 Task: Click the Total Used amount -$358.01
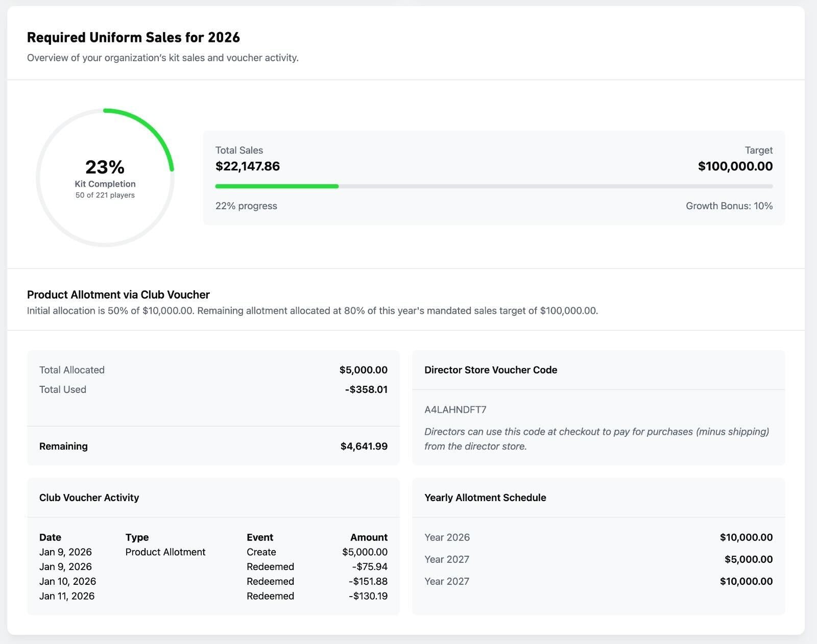click(366, 389)
